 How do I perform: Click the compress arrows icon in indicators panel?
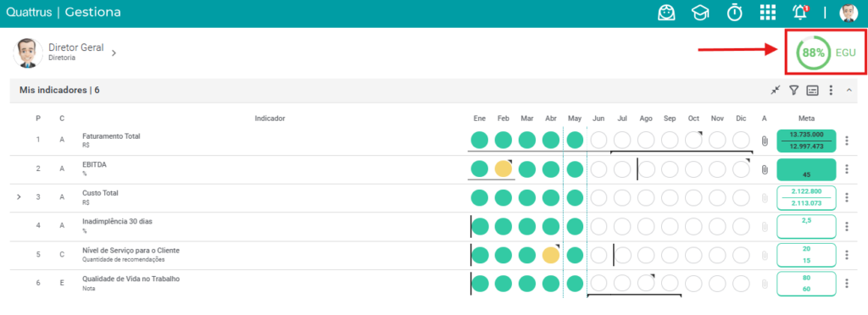pos(776,90)
